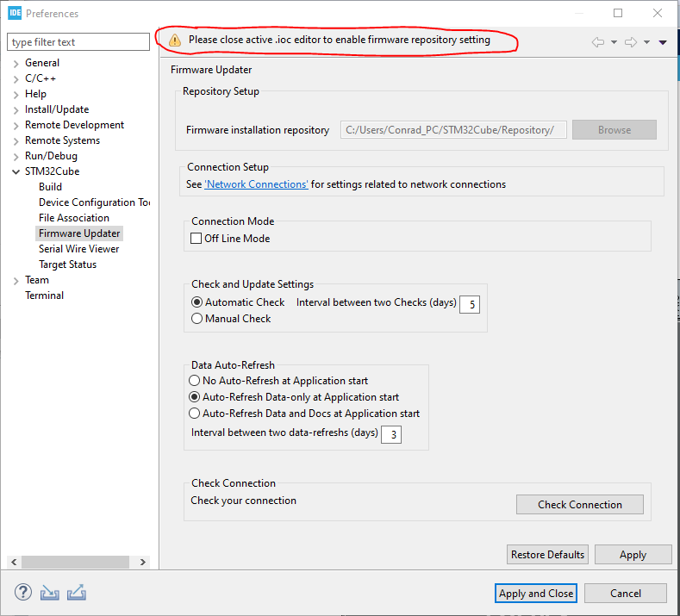680x616 pixels.
Task: Collapse the STM32Cube tree node
Action: pos(16,172)
